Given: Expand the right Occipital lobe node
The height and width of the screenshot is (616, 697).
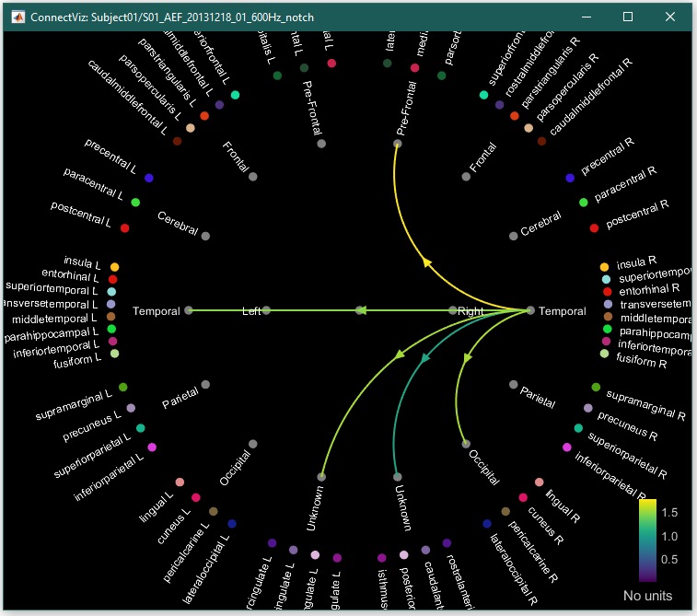Looking at the screenshot, I should coord(466,444).
